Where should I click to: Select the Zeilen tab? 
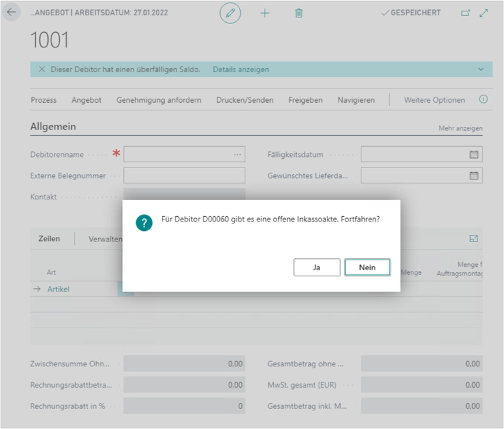tap(49, 239)
